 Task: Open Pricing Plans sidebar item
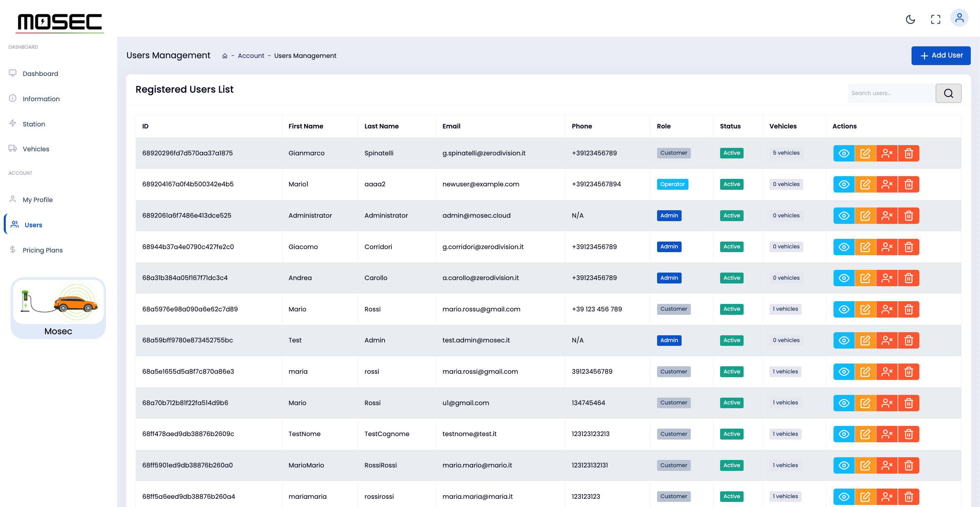point(42,250)
